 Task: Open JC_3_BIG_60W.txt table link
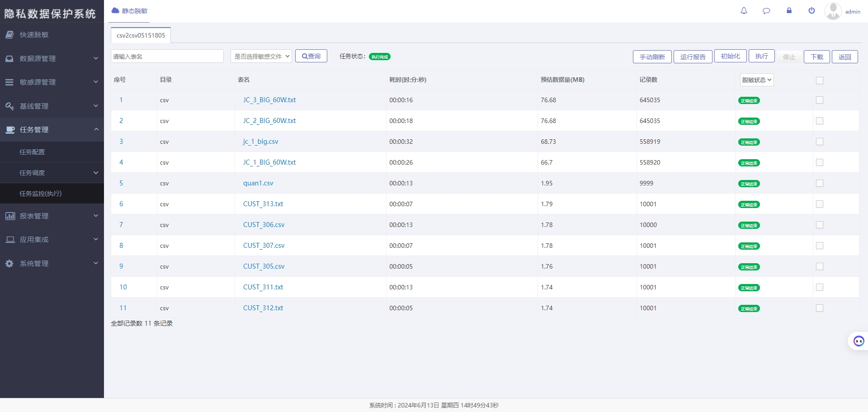269,100
